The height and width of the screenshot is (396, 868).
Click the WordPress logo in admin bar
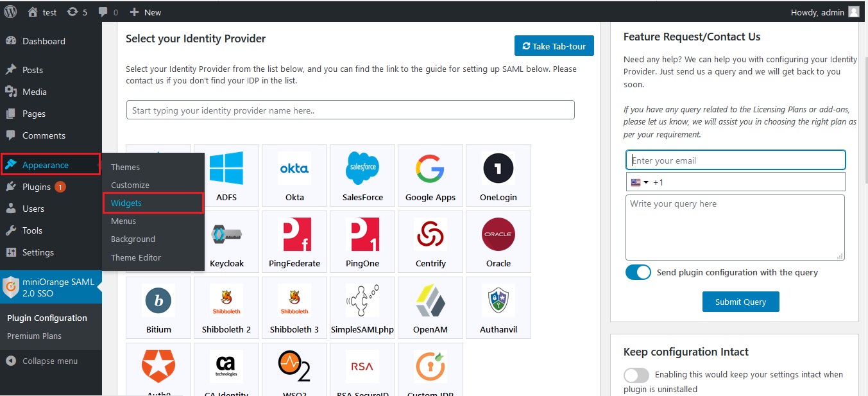10,12
